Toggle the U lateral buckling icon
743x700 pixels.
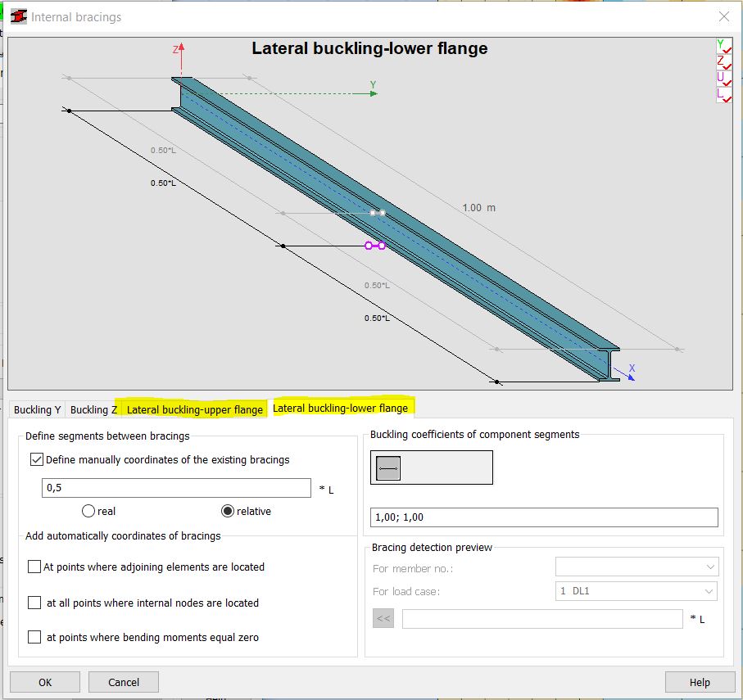tap(724, 79)
